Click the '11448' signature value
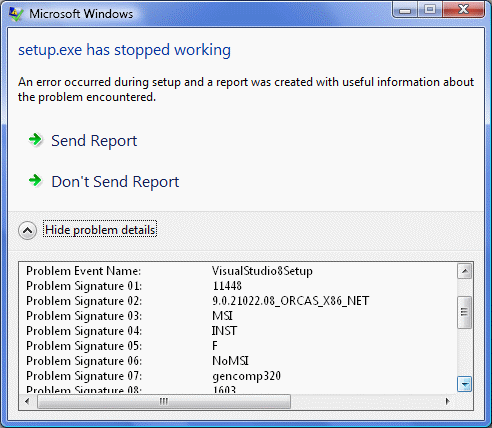This screenshot has height=428, width=492. tap(227, 286)
